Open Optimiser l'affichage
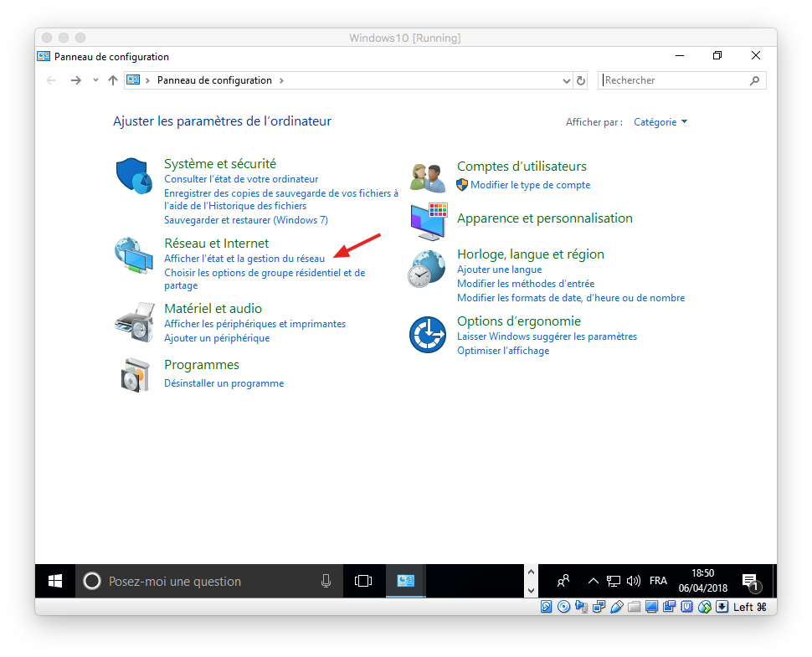This screenshot has width=812, height=657. tap(503, 351)
